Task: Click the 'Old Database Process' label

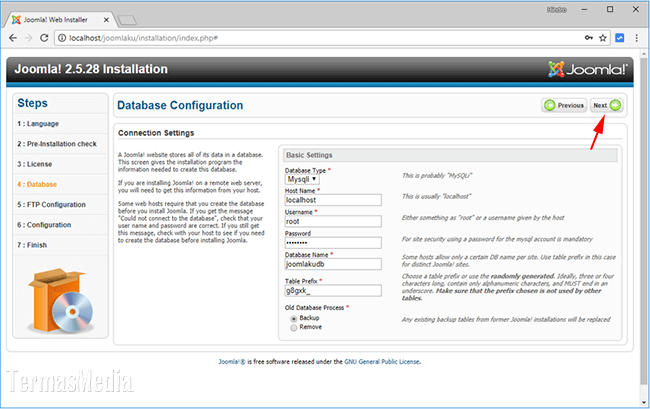Action: 317,308
